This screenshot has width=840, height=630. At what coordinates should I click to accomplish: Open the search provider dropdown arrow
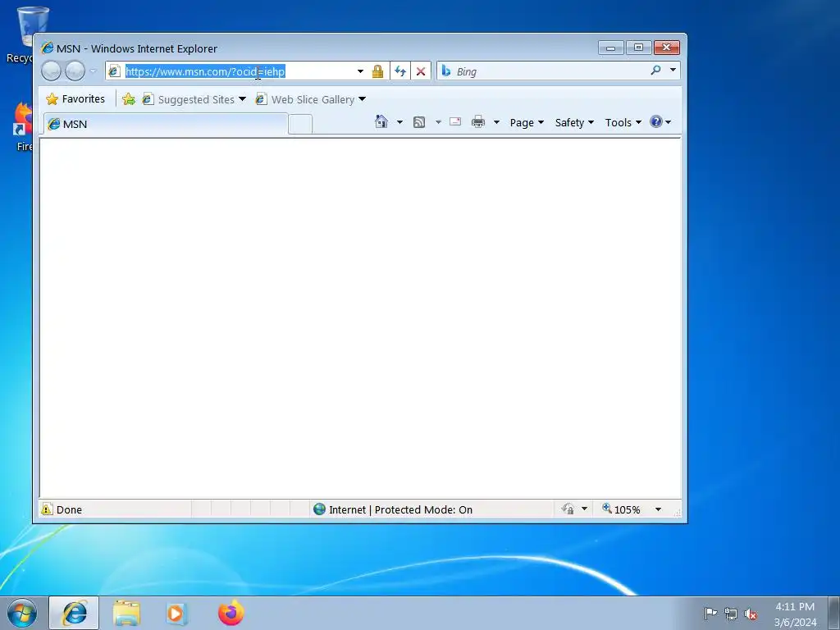(673, 71)
